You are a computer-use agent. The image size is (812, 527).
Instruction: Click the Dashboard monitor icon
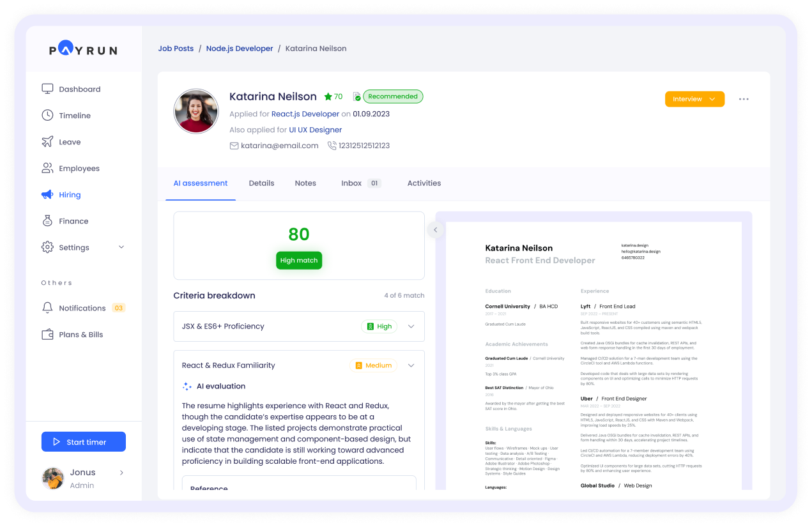[x=47, y=89]
